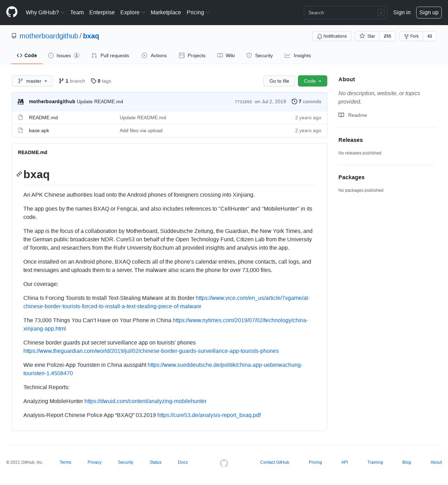
Task: Open the sueddeutsche.de article link
Action: (x=163, y=369)
